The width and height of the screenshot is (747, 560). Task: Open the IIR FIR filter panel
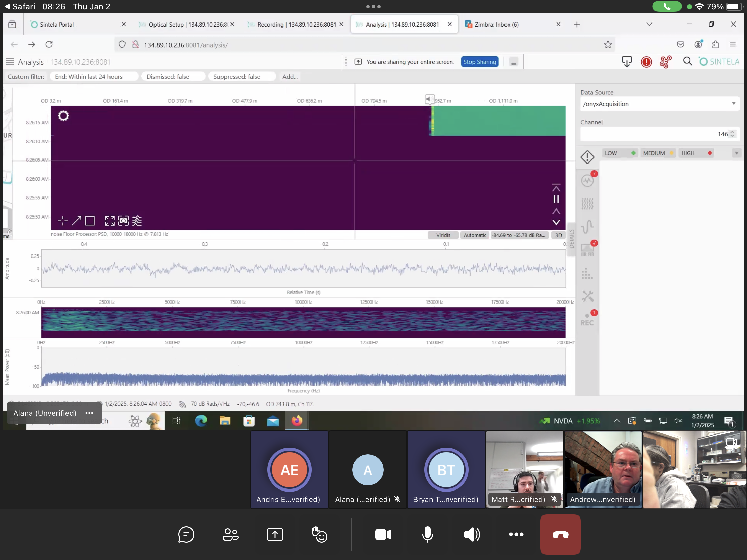click(587, 250)
